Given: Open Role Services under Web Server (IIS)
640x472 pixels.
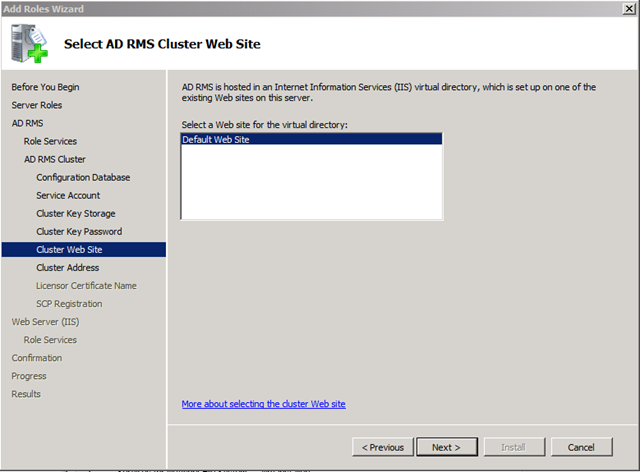Looking at the screenshot, I should click(x=50, y=340).
